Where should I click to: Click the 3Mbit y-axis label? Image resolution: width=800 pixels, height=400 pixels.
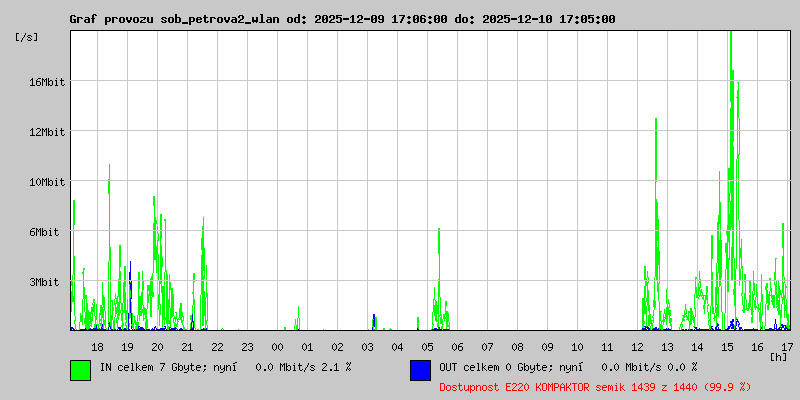click(x=44, y=282)
